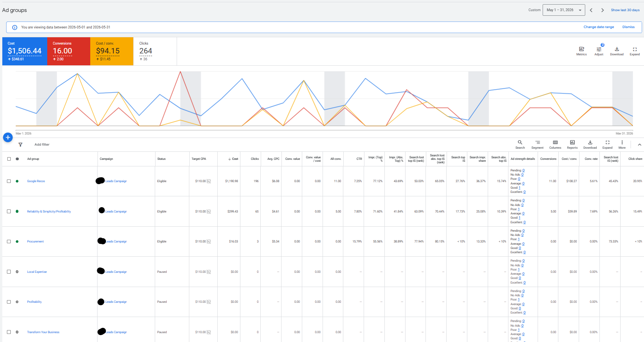Sort table by Avg. CPC column header
Viewport: 644px width, 342px height.
pyautogui.click(x=273, y=159)
